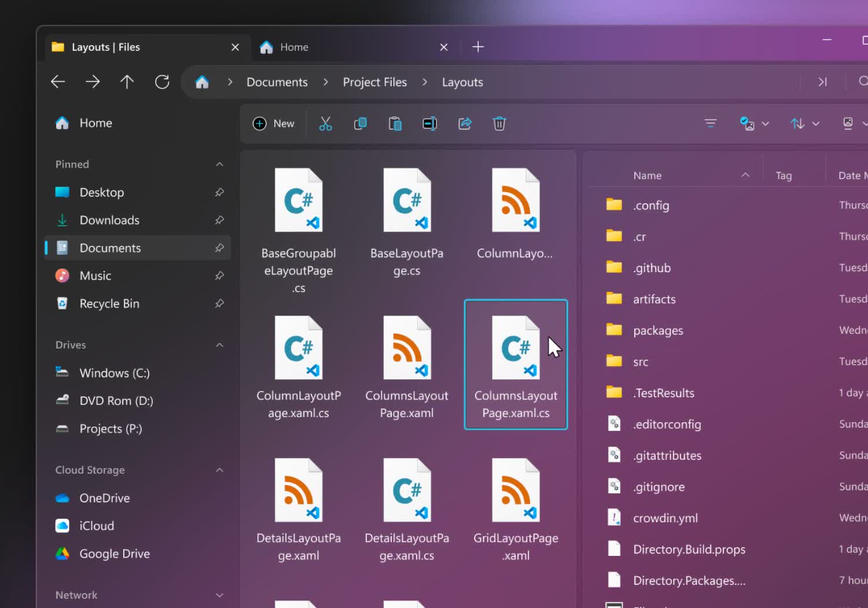Select BaseLayoutPage.cs file icon

tap(407, 200)
